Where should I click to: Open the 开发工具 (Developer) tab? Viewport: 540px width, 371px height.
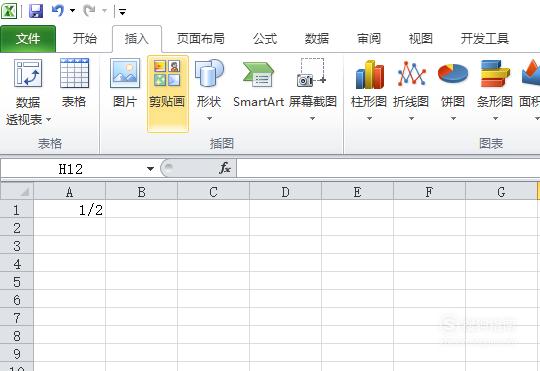(485, 39)
